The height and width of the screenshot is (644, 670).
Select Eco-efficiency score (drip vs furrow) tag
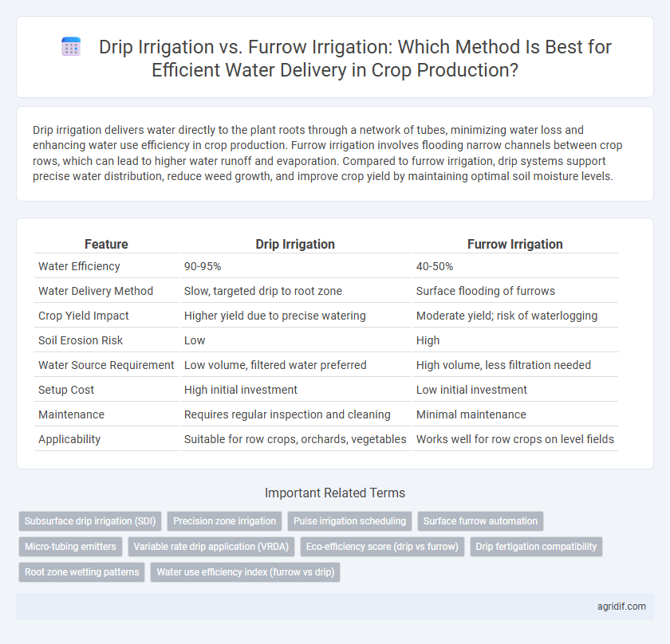coord(382,547)
